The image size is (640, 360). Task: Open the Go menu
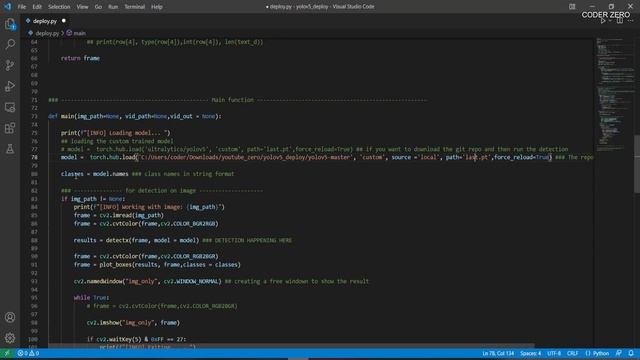point(98,7)
